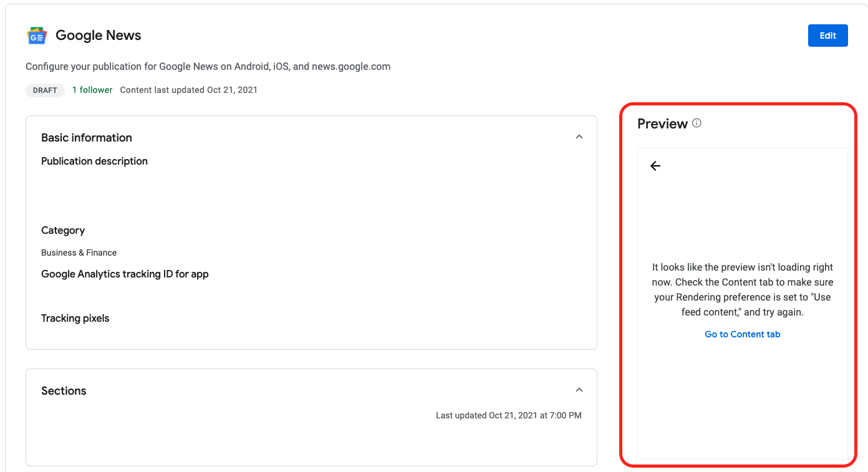This screenshot has height=472, width=868.
Task: Click the Category label
Action: [63, 230]
